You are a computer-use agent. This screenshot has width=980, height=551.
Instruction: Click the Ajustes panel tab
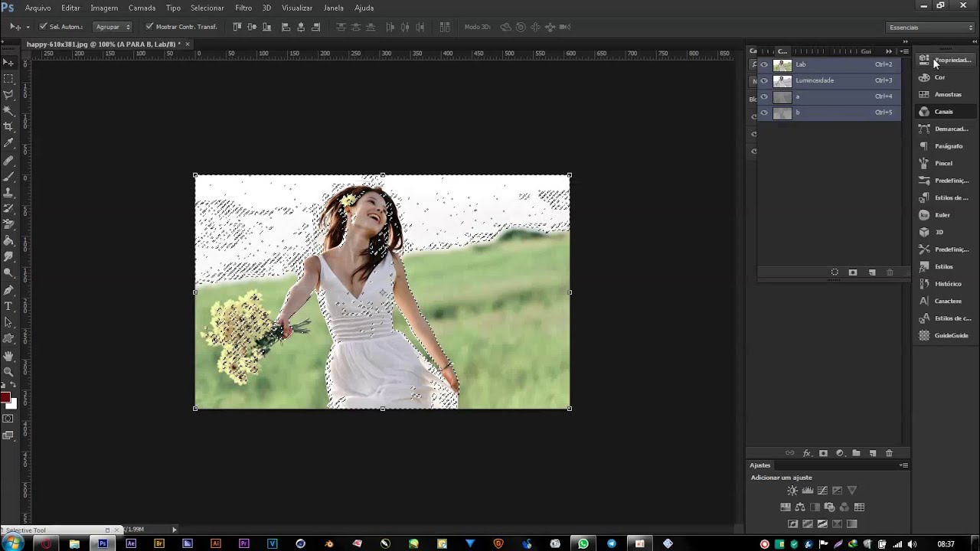[x=760, y=465]
